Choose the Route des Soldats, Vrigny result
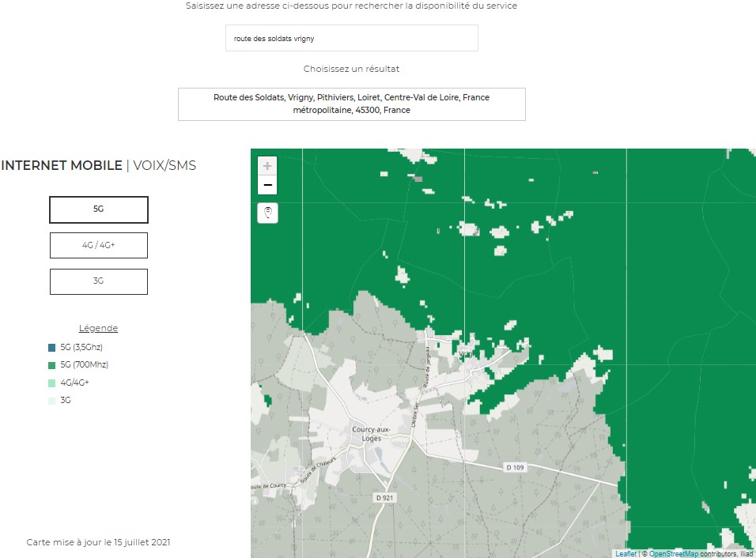This screenshot has width=756, height=558. 351,104
